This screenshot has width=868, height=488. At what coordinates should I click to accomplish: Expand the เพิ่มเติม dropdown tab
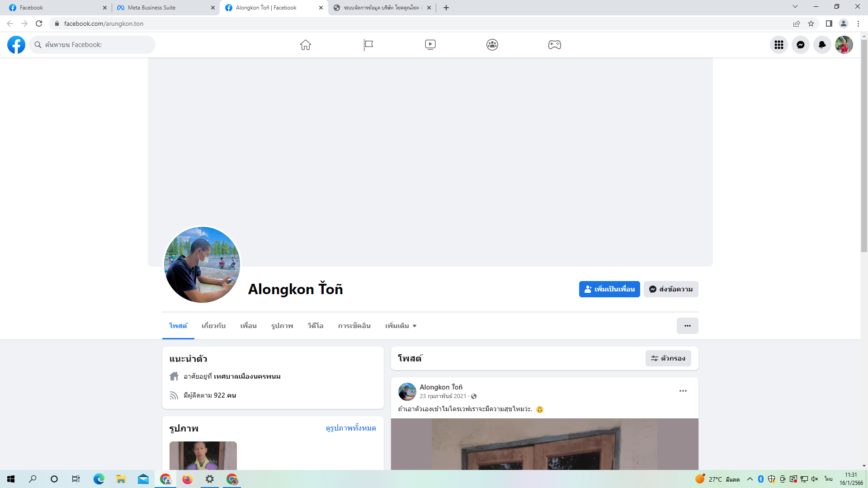(401, 326)
